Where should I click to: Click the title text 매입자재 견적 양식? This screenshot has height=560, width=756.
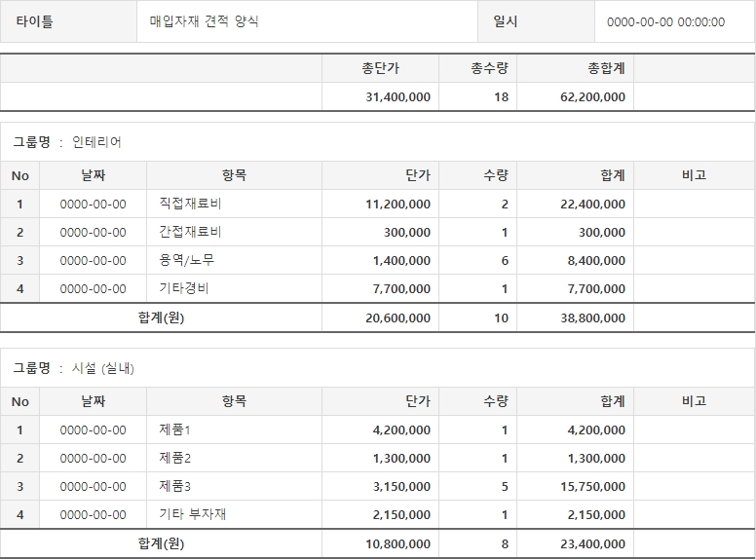click(204, 21)
